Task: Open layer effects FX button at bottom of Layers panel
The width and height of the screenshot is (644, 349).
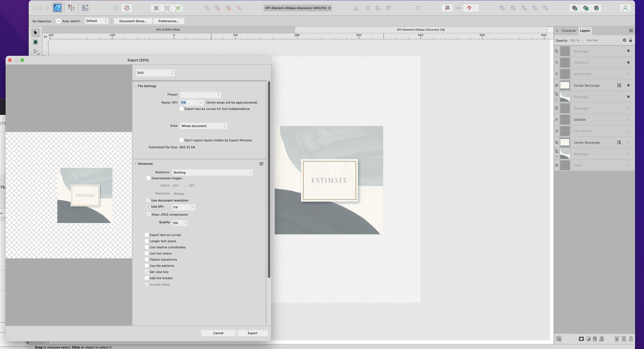Action: tap(595, 339)
